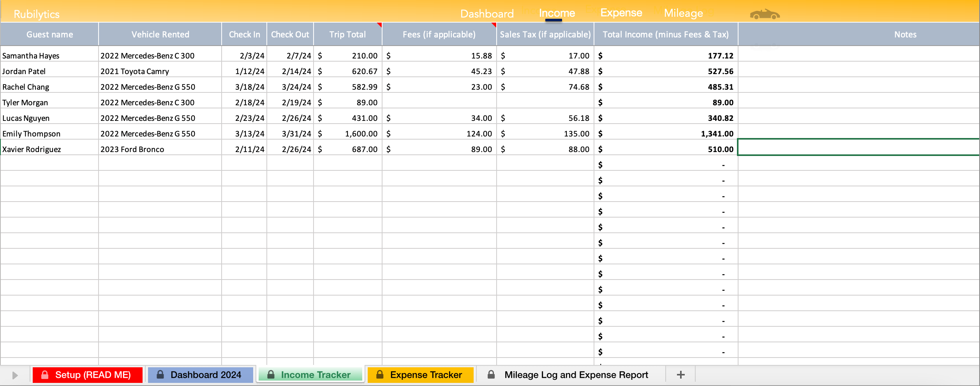Click the lock icon on Setup (READ ME) tab

46,375
